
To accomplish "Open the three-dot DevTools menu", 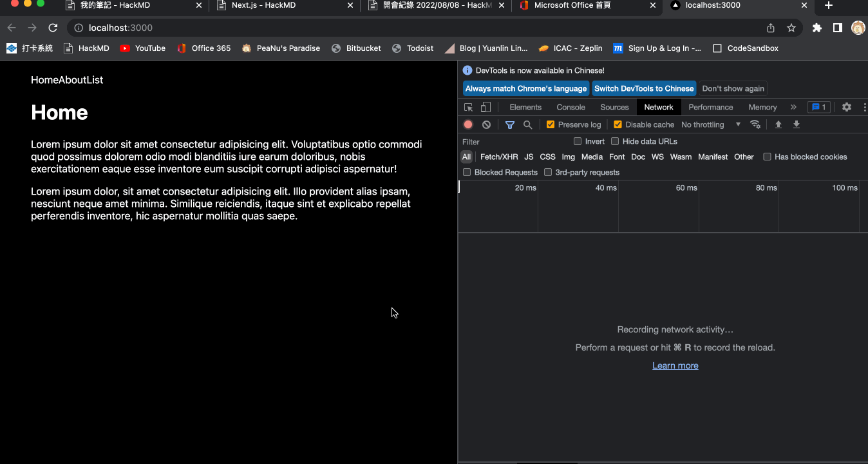I will (x=864, y=107).
